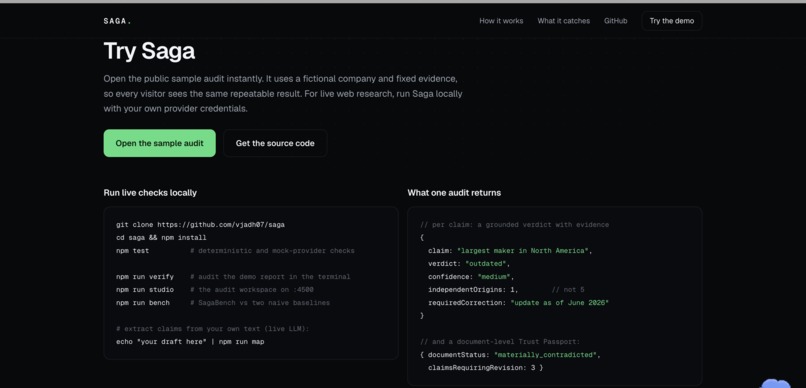Click the outdated verdict value
806x388 pixels.
point(487,264)
